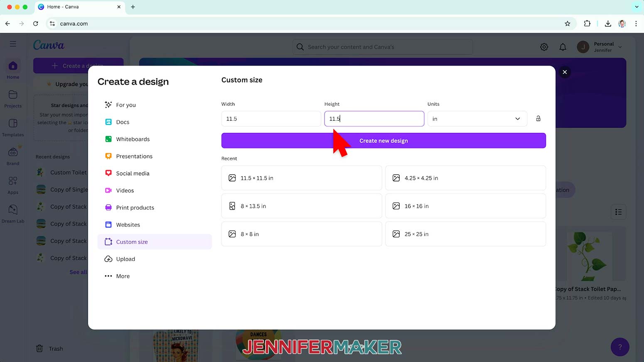Bookmark page with star icon
The height and width of the screenshot is (362, 644).
tap(568, 24)
